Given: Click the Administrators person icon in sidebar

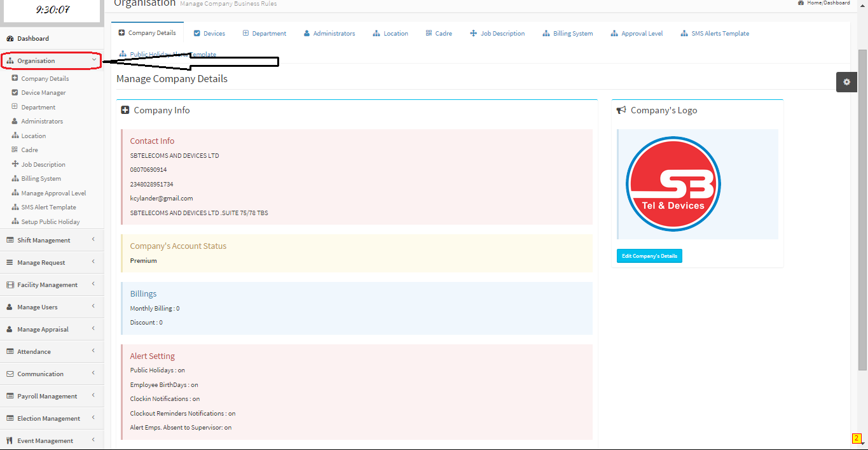Looking at the screenshot, I should click(x=15, y=122).
